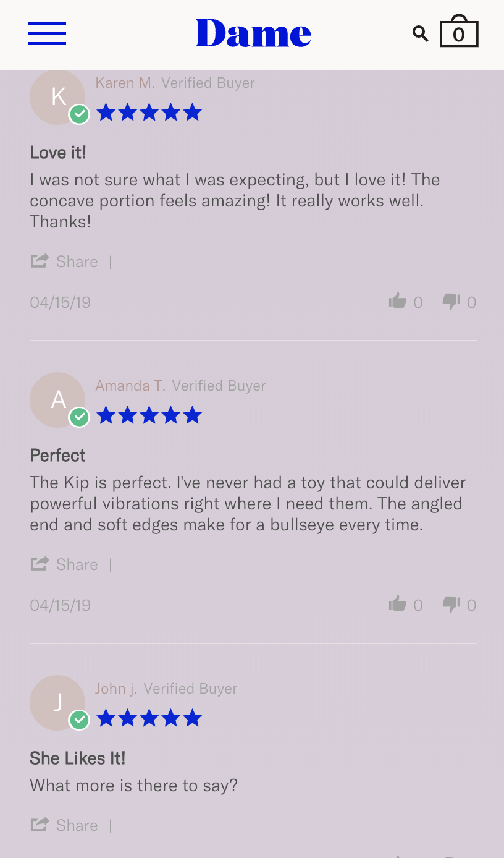Click John j.'s J avatar
The image size is (504, 858).
(57, 703)
